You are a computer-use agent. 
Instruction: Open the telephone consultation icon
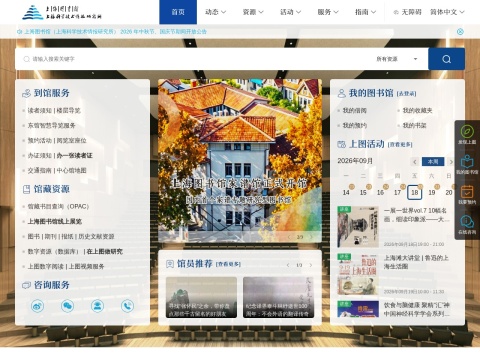point(127,306)
